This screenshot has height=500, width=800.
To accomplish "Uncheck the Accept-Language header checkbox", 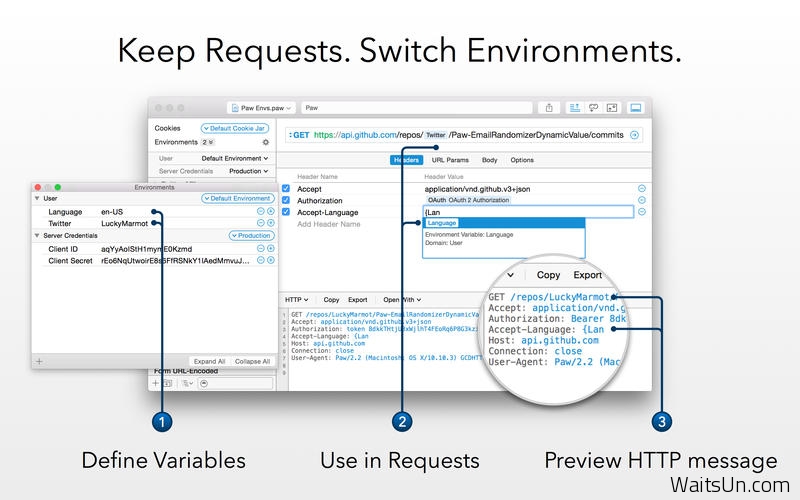I will [x=286, y=212].
